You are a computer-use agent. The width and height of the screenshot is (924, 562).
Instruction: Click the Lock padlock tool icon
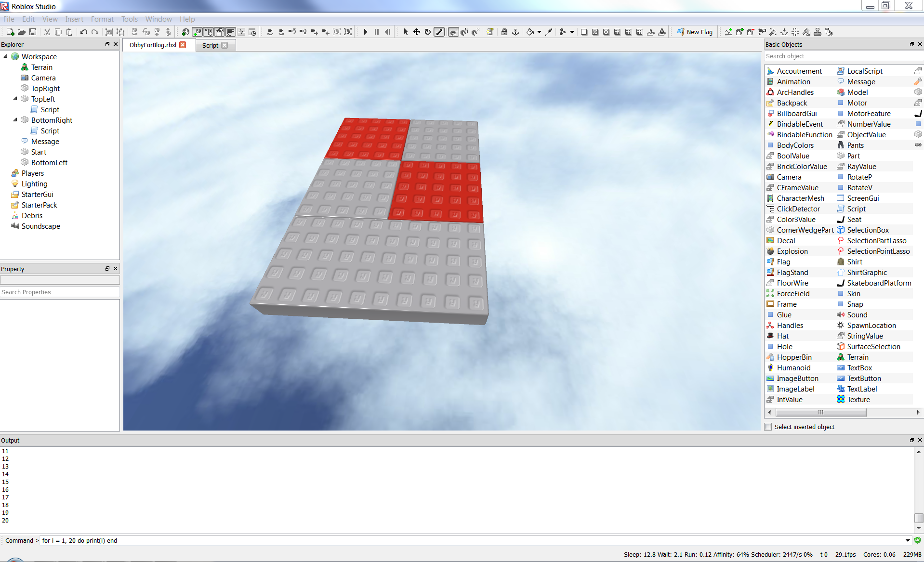pos(504,32)
